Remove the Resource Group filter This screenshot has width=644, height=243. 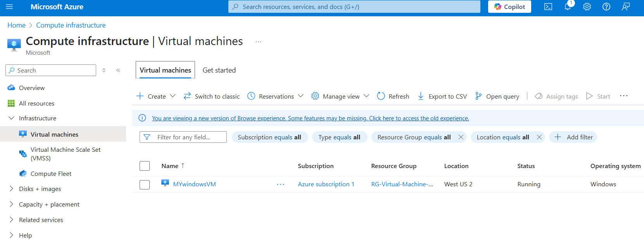[x=461, y=137]
